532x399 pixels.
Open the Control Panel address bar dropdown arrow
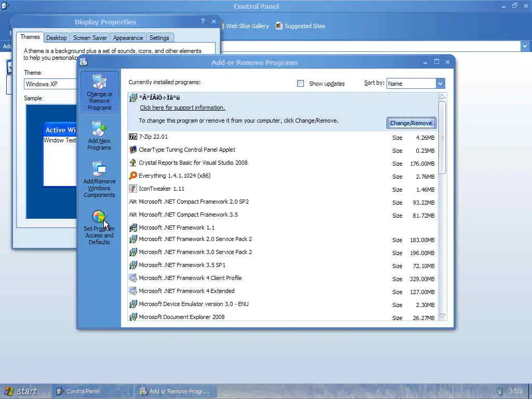pyautogui.click(x=525, y=46)
